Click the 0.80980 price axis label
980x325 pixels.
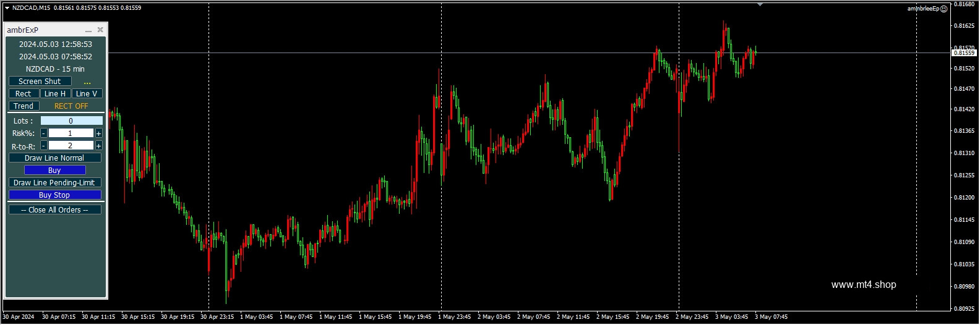(964, 287)
